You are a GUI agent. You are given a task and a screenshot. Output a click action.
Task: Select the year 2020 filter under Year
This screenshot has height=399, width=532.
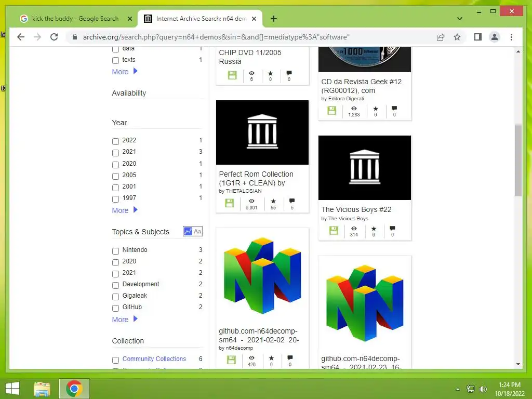[115, 165]
